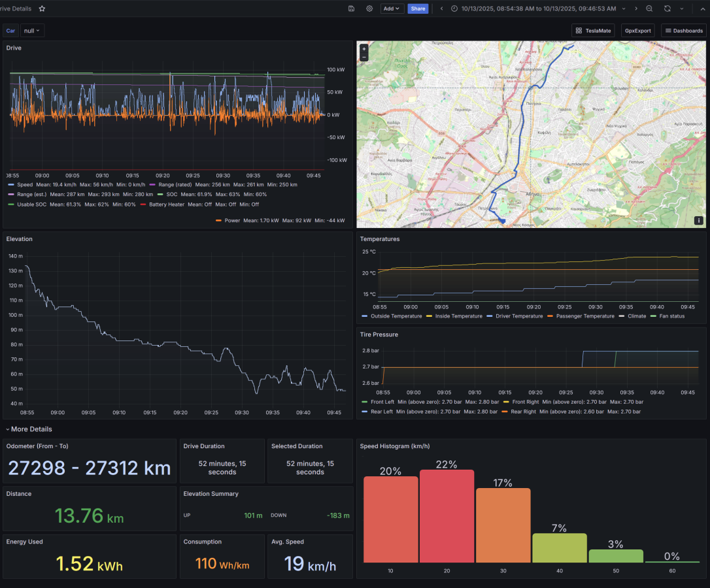710x588 pixels.
Task: Shift time range forward with right arrow
Action: (635, 8)
